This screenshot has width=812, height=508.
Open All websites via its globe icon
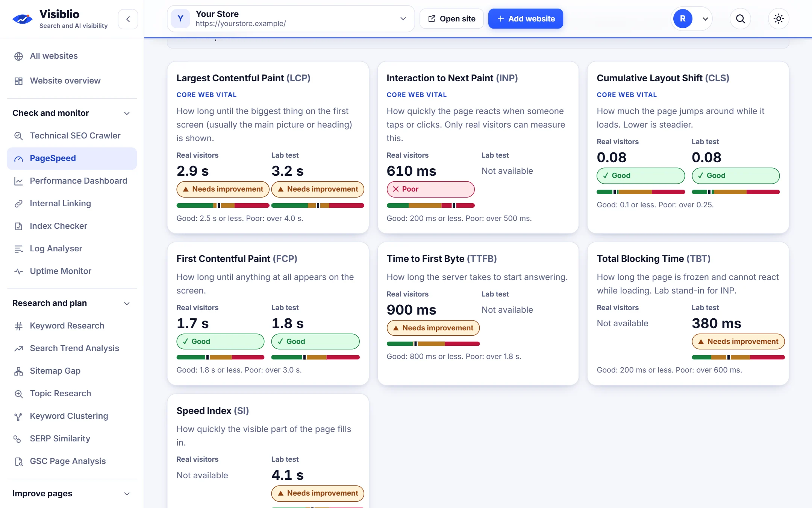[18, 56]
